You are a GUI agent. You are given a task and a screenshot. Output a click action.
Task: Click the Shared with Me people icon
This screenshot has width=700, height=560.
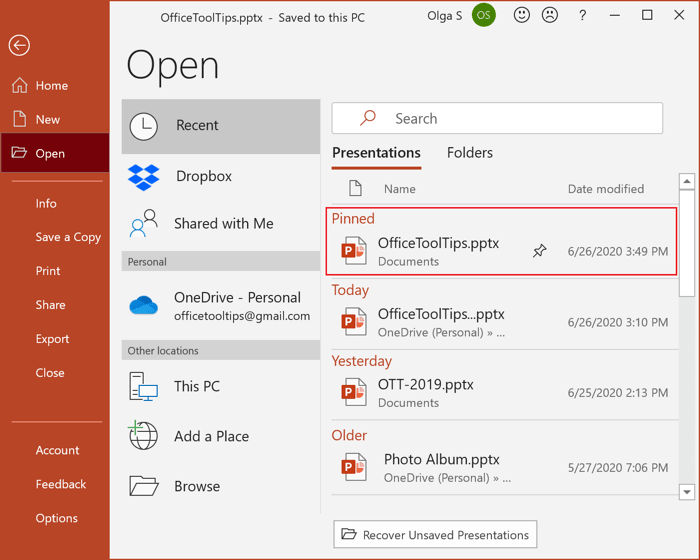tap(143, 223)
